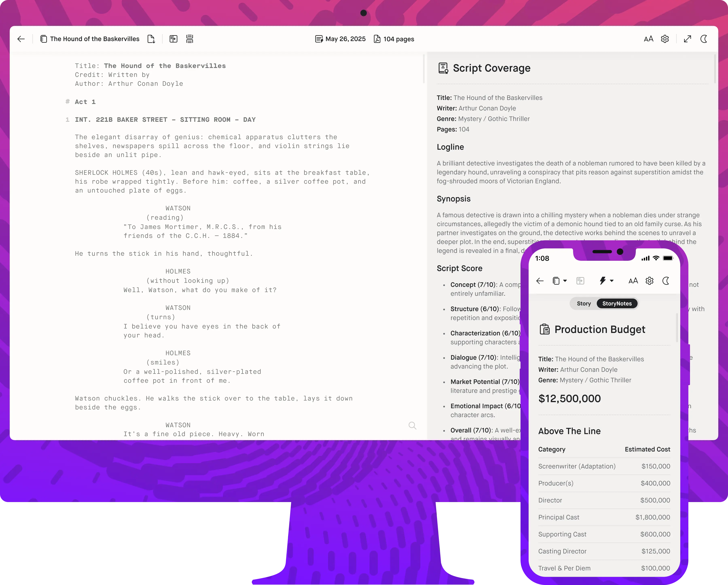The image size is (728, 585).
Task: Toggle dark mode with the desktop moon icon
Action: pos(704,39)
